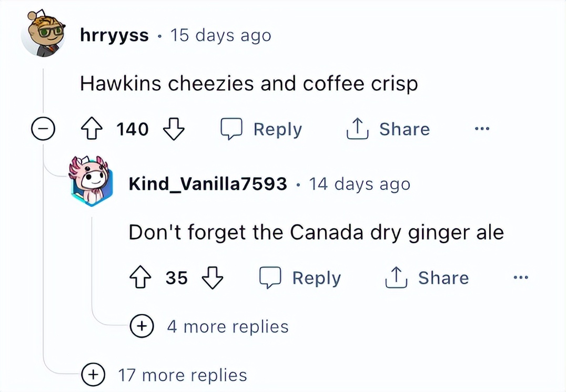Click the share arrow icon on hrryyss comment

click(x=357, y=128)
